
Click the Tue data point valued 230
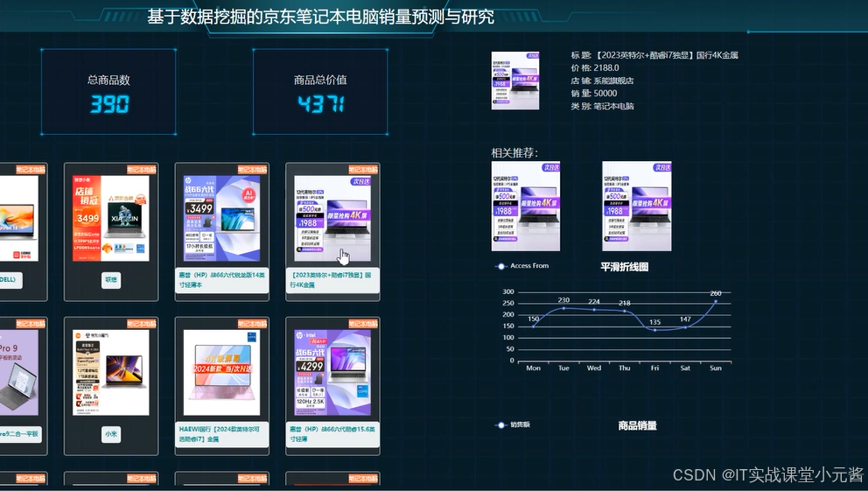[563, 308]
